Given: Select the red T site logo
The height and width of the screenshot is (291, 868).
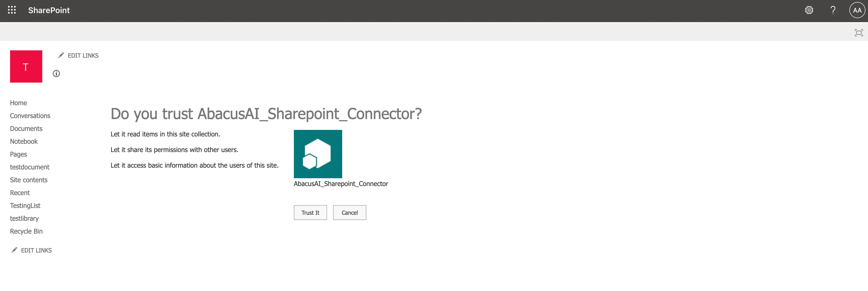Looking at the screenshot, I should tap(26, 66).
